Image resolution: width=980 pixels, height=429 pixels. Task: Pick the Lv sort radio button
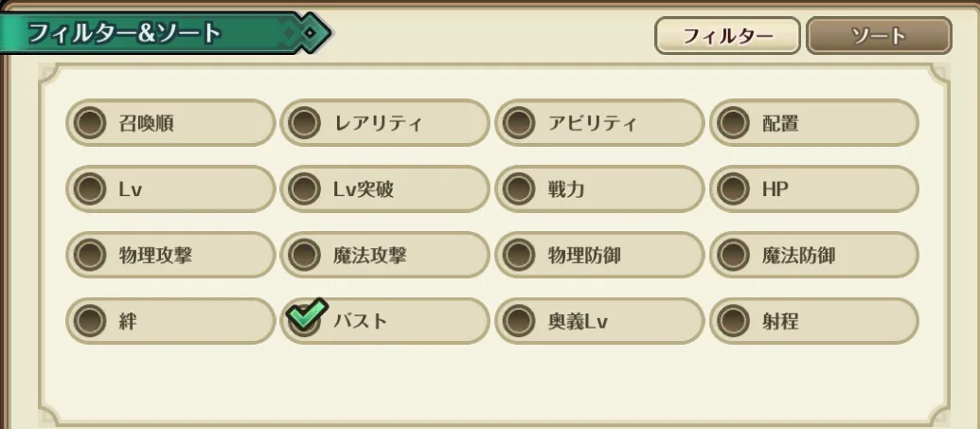[x=170, y=188]
